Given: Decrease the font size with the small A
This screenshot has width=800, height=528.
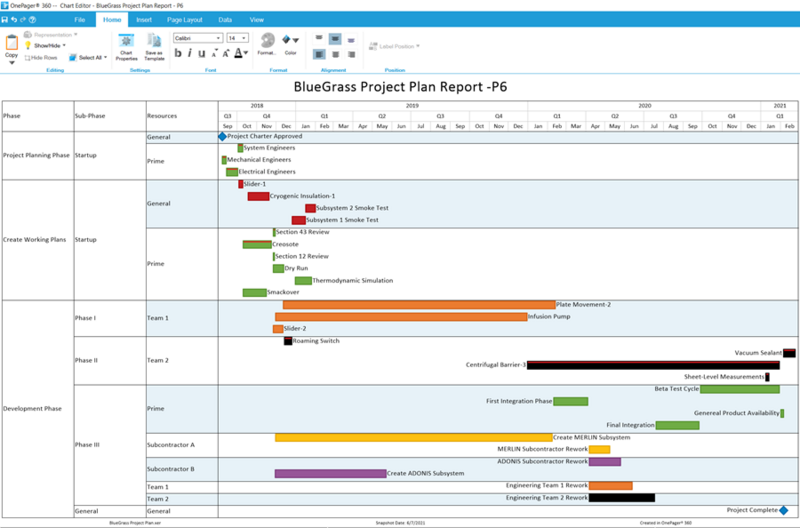Looking at the screenshot, I should (214, 54).
